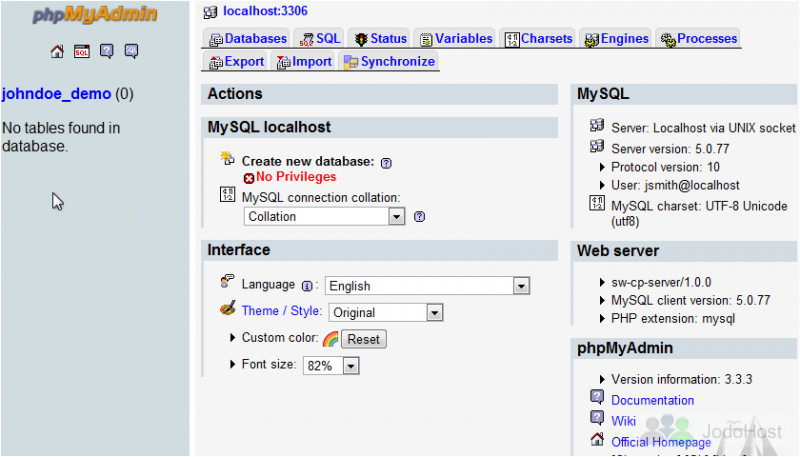Open the MySQL connection collation dropdown

(324, 217)
